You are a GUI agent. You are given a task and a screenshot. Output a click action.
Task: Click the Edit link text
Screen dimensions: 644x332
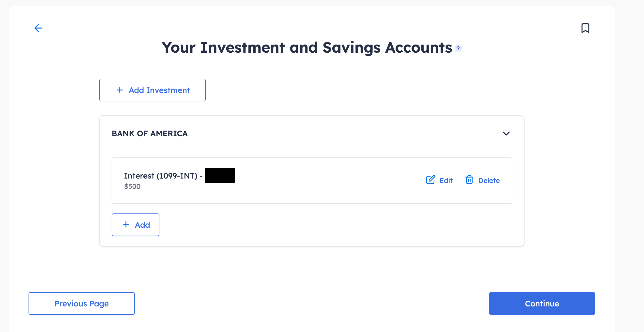pyautogui.click(x=446, y=181)
